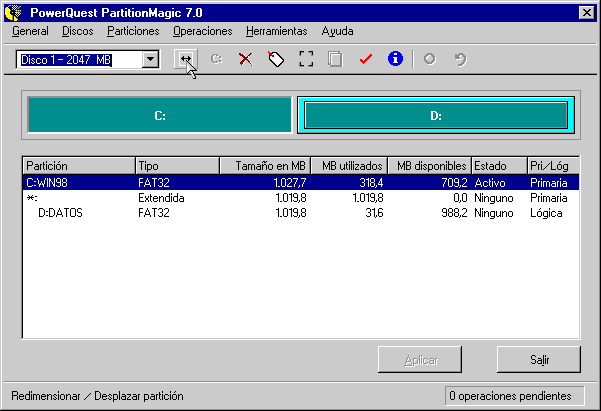Click the 988,2 available MB value
Screen dimensions: 601x411
tap(454, 213)
